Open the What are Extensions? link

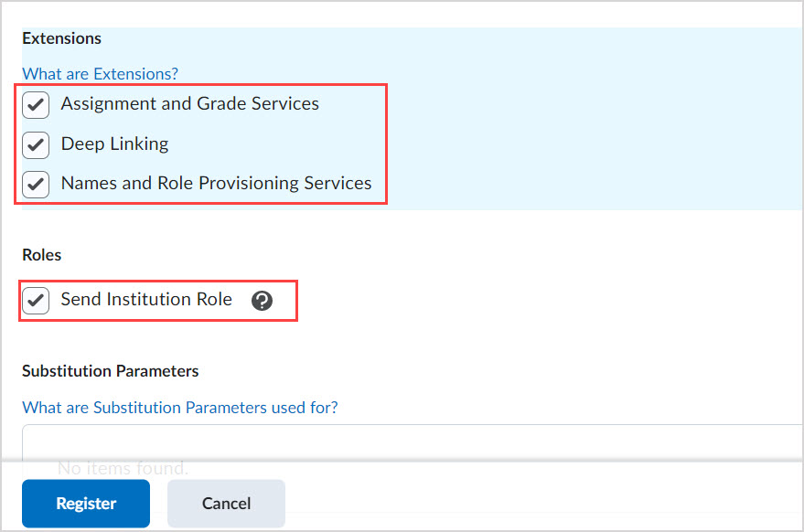pyautogui.click(x=100, y=74)
